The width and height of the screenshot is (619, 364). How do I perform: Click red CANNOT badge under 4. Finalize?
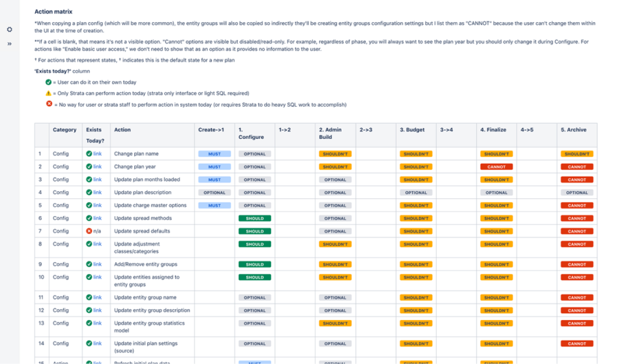click(x=496, y=167)
